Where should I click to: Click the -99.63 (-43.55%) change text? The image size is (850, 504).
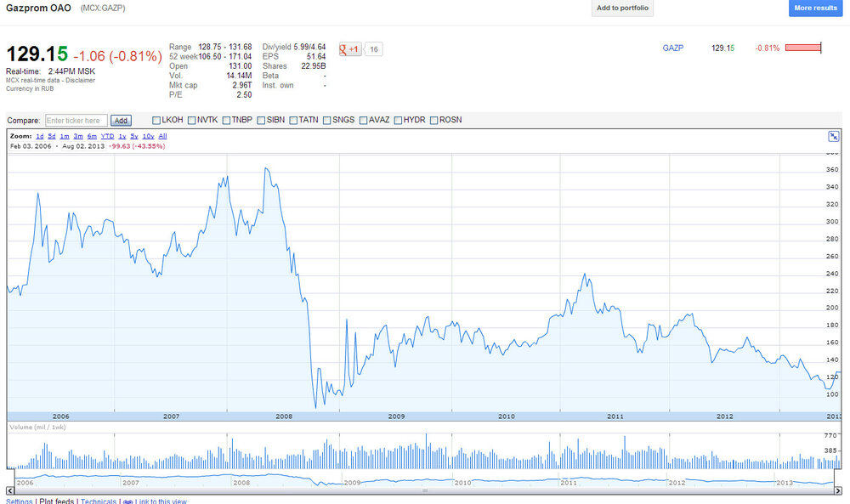[137, 146]
